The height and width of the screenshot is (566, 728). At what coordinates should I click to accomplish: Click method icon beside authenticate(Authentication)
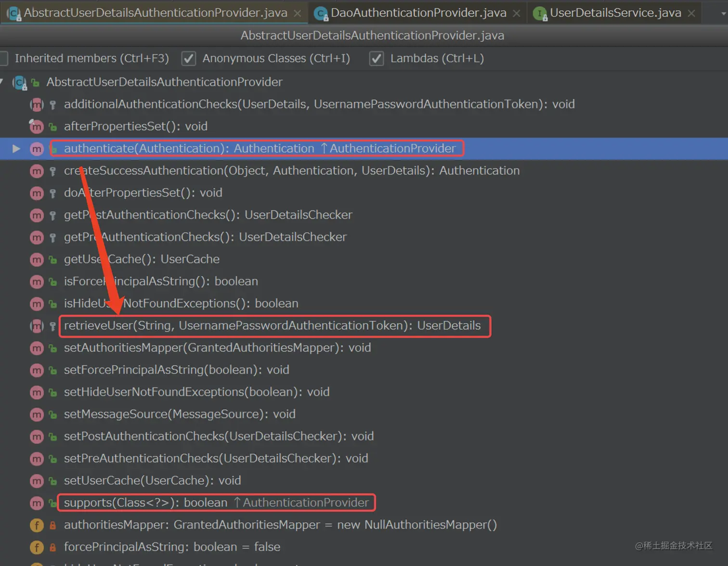[x=37, y=149]
